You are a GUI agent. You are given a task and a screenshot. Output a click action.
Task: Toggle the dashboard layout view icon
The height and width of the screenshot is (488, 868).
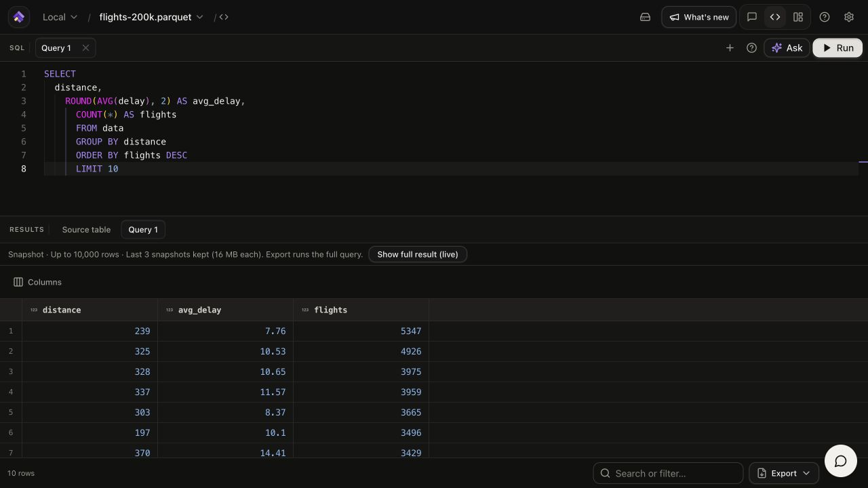pos(798,17)
